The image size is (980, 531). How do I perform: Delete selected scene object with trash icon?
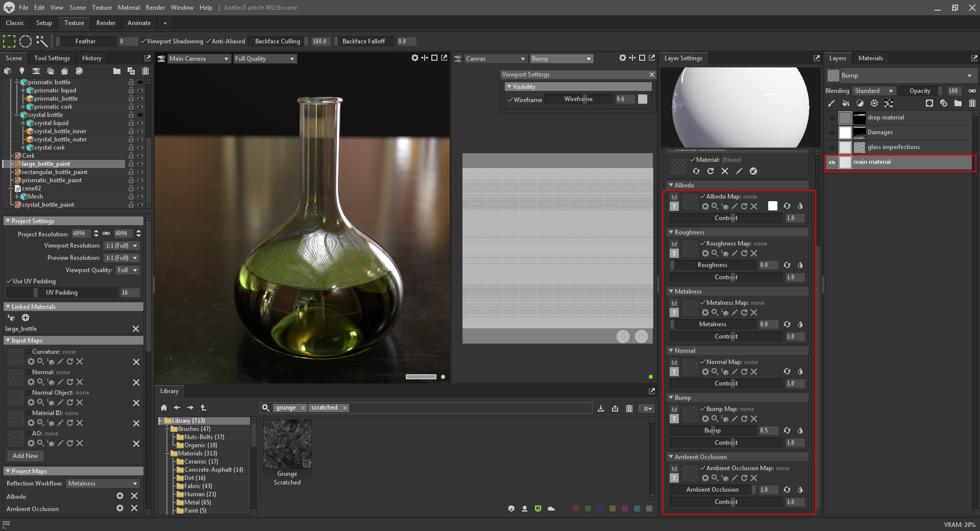[145, 71]
